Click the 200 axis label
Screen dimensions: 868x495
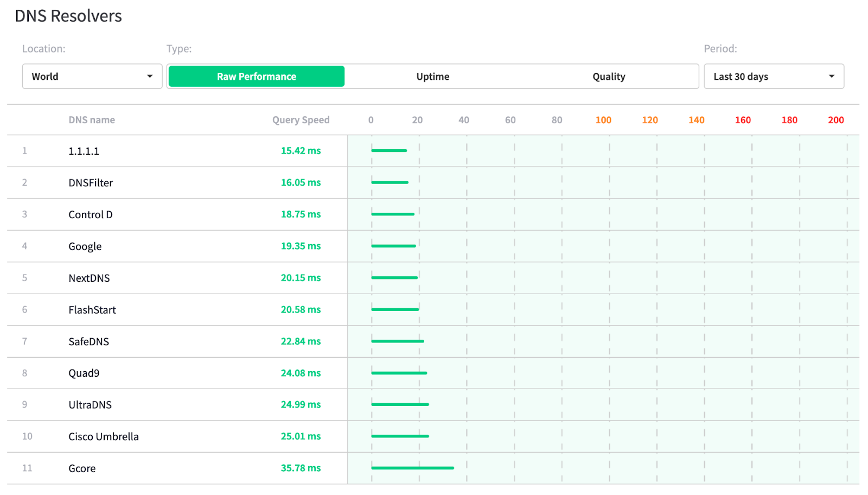point(836,120)
